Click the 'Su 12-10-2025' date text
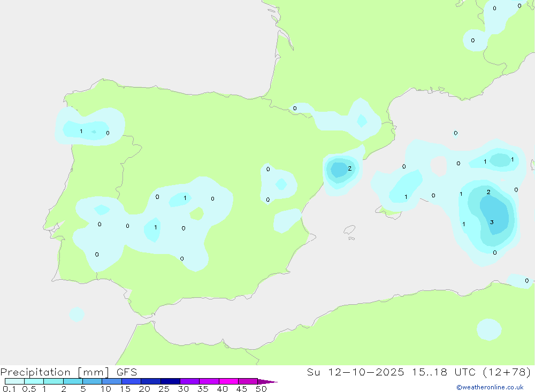The image size is (535, 392). [356, 372]
